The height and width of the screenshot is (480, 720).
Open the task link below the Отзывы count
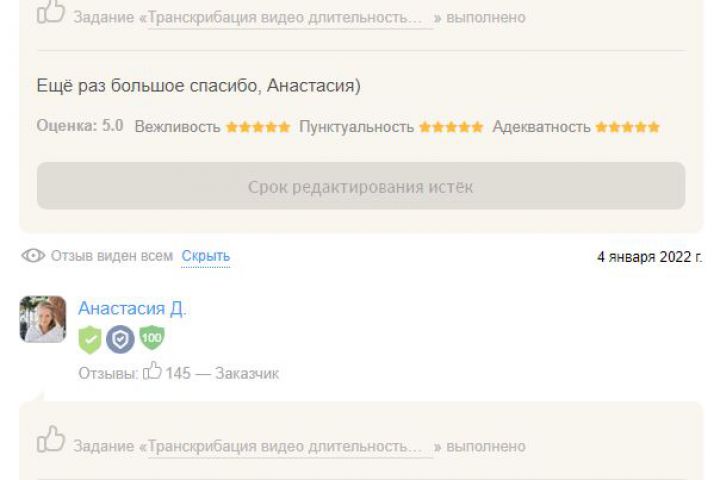(290, 446)
